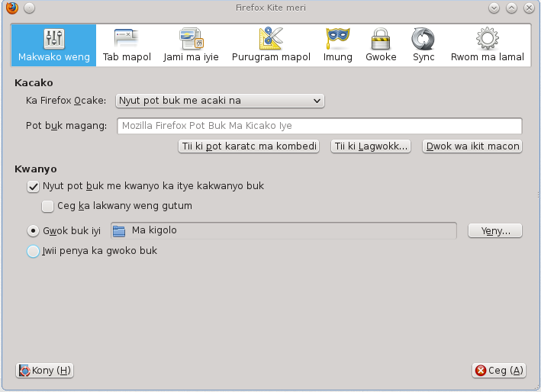Open the Imung mask icon
Viewport: 541px width, 392px height.
tap(337, 38)
